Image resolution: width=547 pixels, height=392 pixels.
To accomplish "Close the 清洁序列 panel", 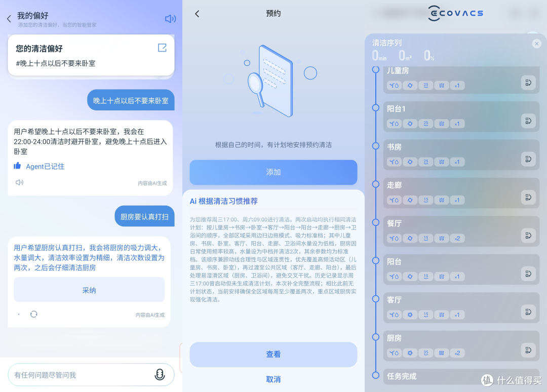I will pyautogui.click(x=536, y=44).
